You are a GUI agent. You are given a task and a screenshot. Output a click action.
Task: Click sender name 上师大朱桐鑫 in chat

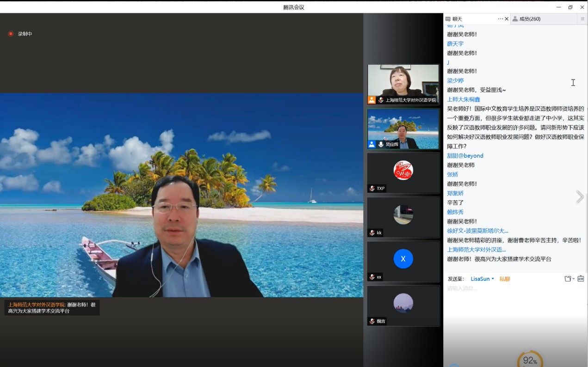pos(464,99)
